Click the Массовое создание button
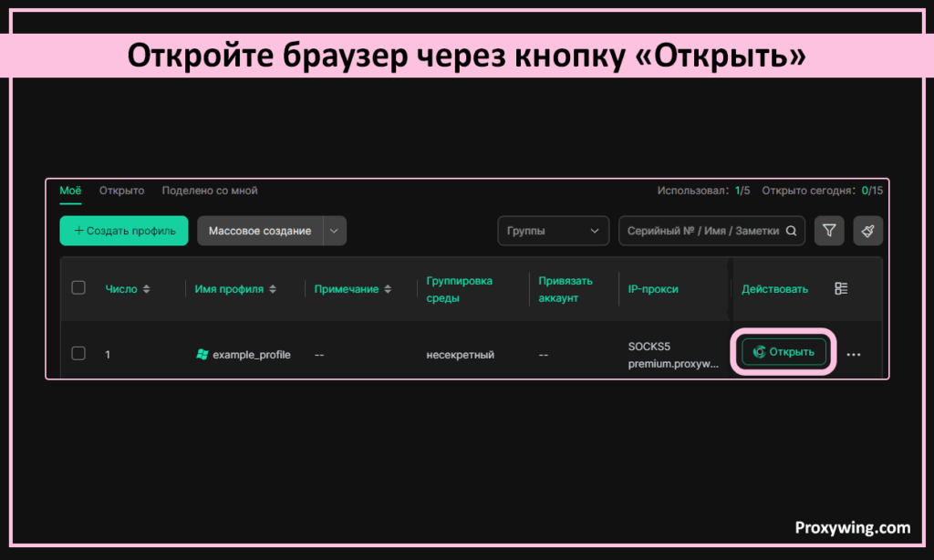This screenshot has height=560, width=934. point(260,231)
